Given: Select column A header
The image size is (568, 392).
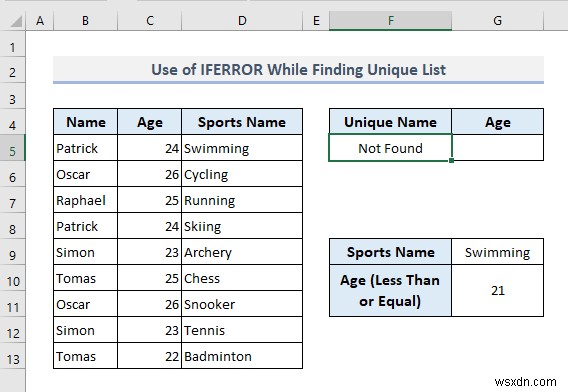Looking at the screenshot, I should click(40, 21).
